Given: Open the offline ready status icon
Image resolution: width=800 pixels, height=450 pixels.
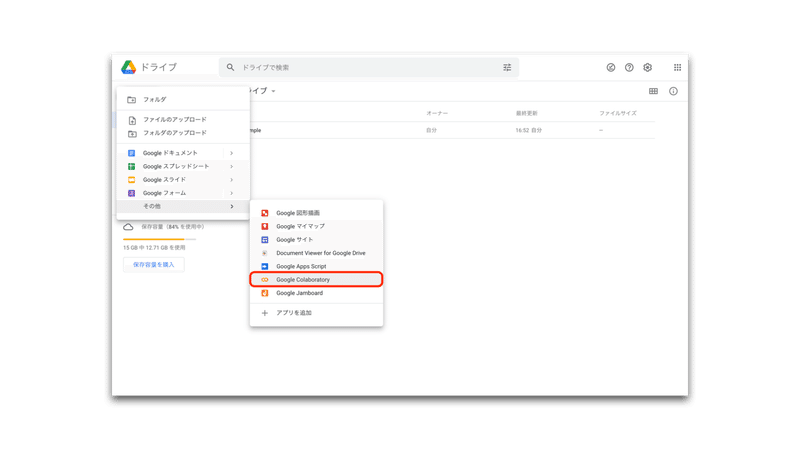Looking at the screenshot, I should (611, 67).
